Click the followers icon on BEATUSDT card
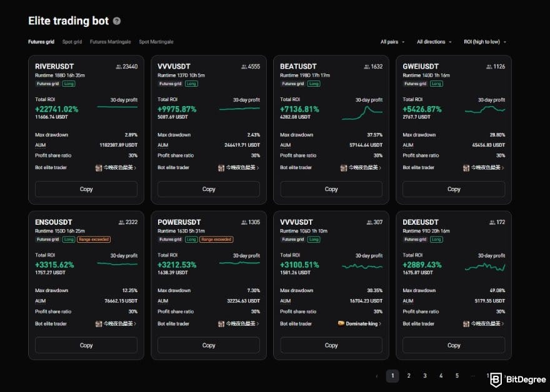The image size is (550, 392). (366, 67)
